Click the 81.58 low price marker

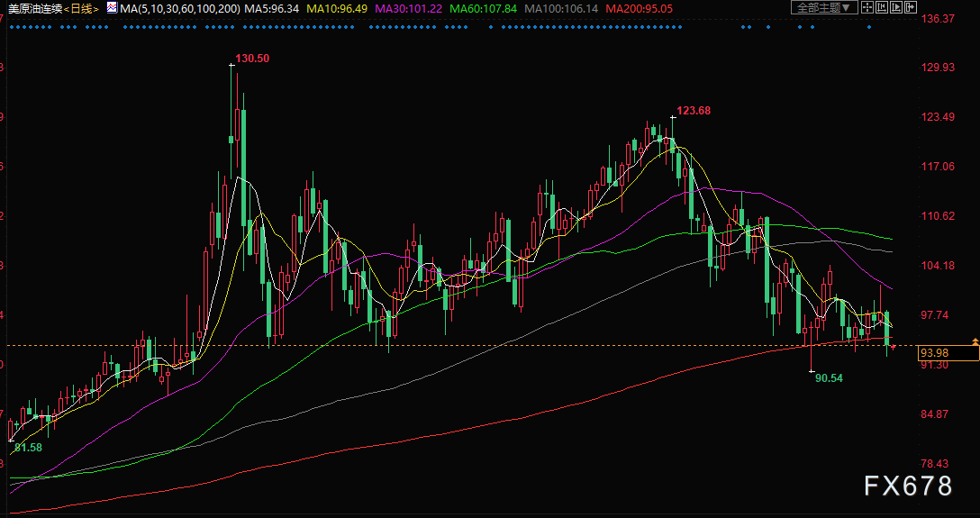tap(28, 448)
